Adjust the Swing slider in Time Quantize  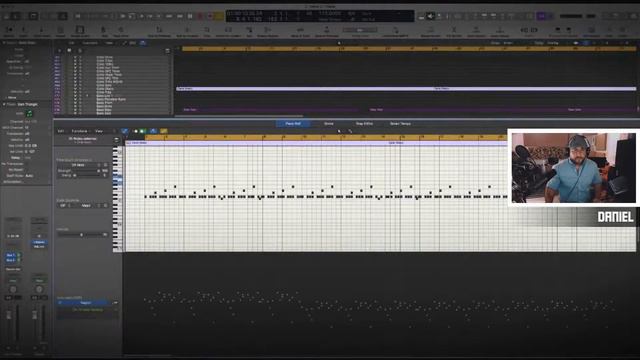coord(87,175)
